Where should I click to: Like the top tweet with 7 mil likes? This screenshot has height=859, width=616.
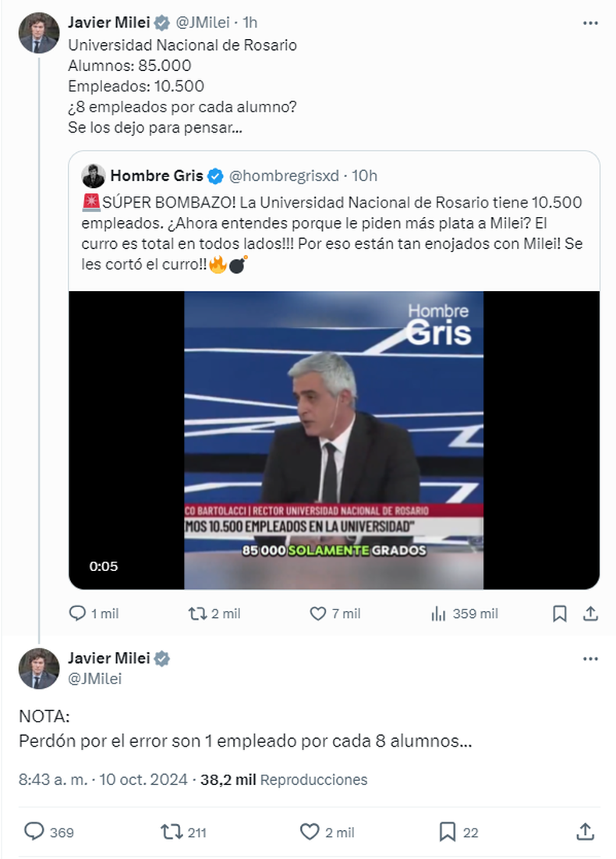tap(318, 614)
